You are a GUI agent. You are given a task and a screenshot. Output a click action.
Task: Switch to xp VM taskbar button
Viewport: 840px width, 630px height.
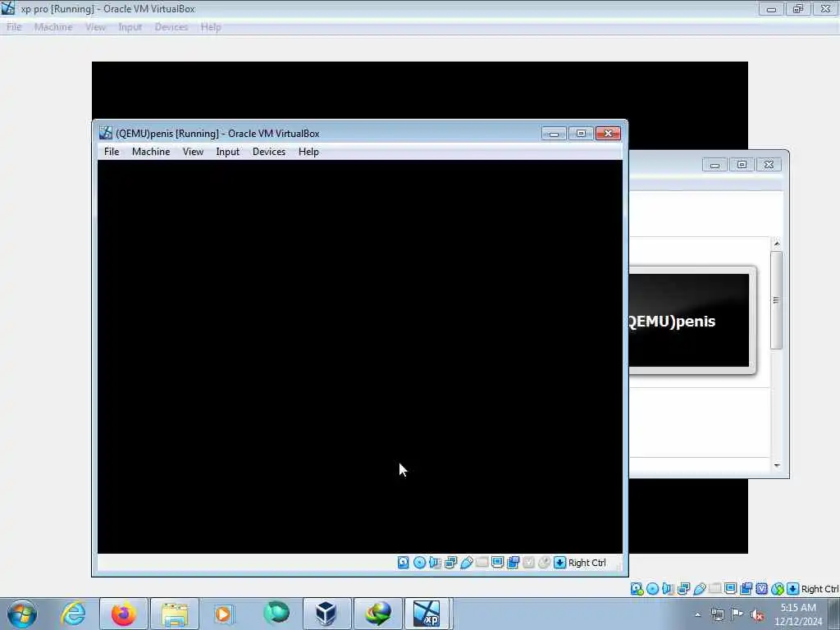427,614
